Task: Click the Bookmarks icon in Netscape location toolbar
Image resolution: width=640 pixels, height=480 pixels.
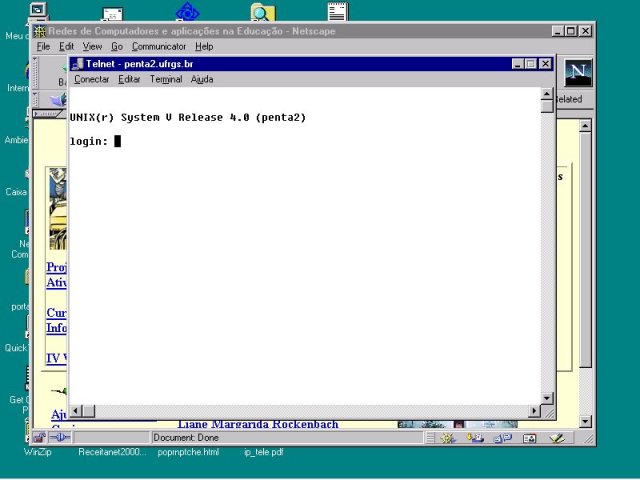Action: tap(58, 99)
